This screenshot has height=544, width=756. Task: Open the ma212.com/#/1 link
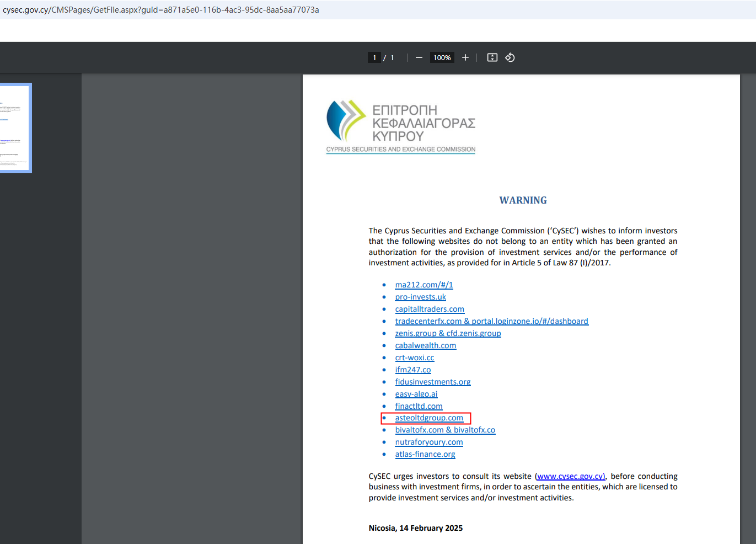click(x=424, y=285)
